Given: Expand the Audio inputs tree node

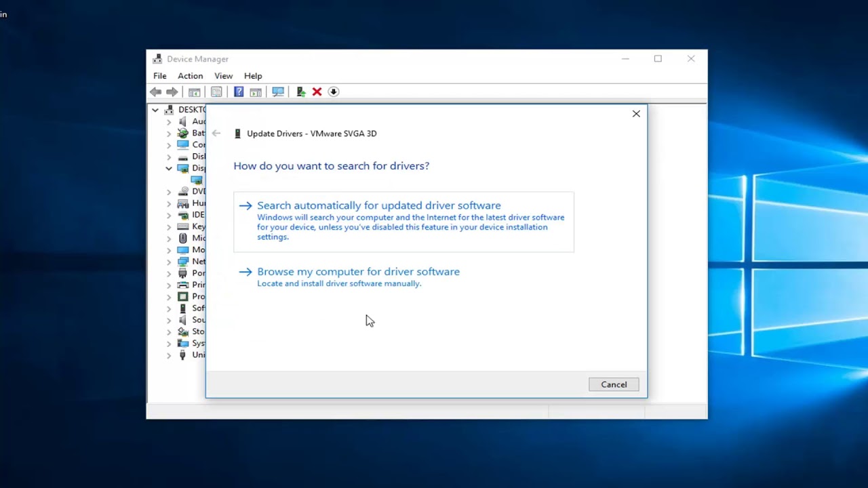Looking at the screenshot, I should pos(169,121).
